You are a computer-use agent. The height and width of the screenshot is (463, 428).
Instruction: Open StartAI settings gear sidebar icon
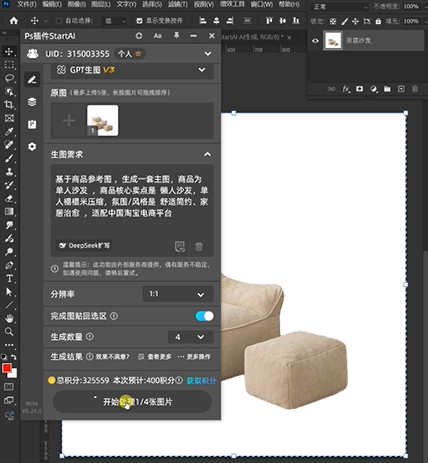pos(32,147)
